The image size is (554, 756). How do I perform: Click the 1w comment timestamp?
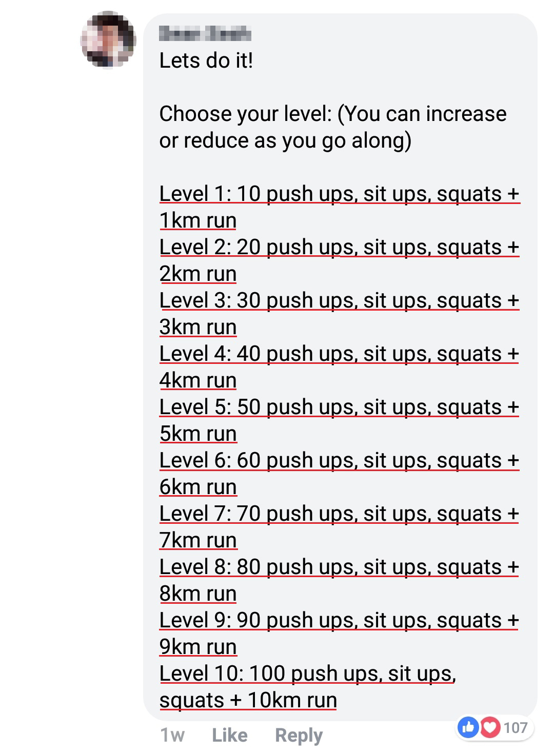[172, 735]
